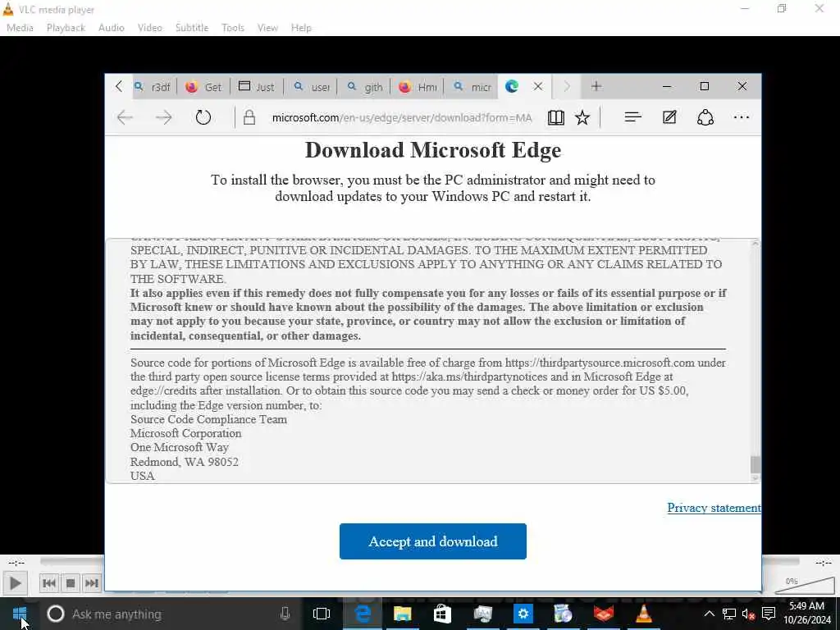The width and height of the screenshot is (840, 630).
Task: Click the VLC Play button
Action: click(x=15, y=583)
